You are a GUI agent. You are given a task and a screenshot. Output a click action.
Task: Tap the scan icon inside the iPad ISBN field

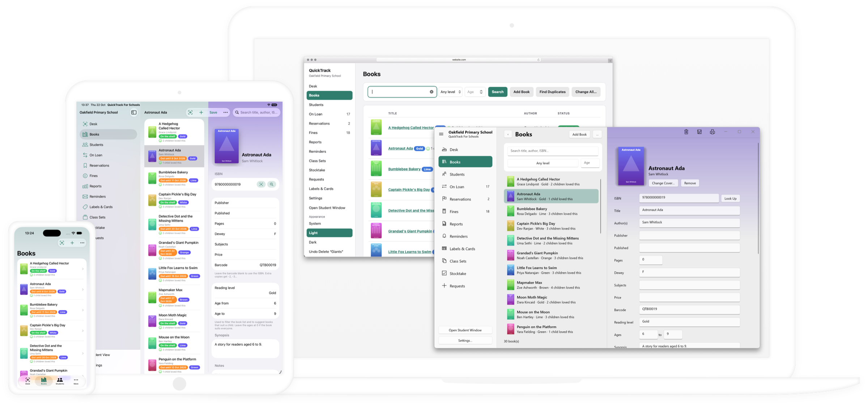261,184
